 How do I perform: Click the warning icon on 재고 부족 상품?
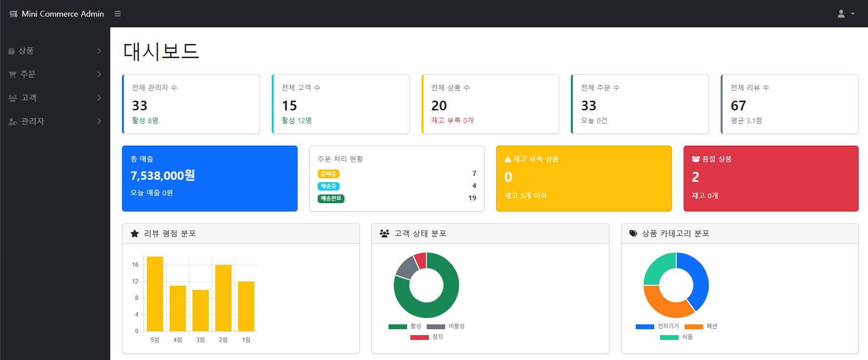(x=508, y=159)
